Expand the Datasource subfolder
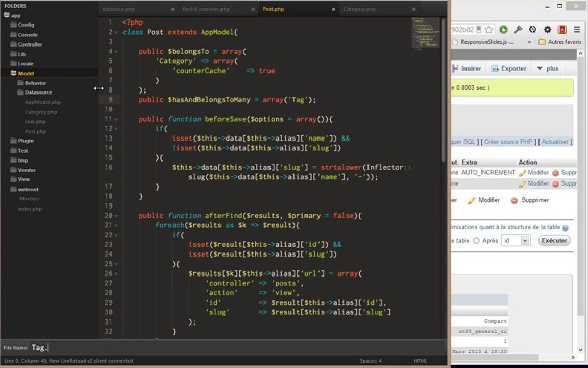The width and height of the screenshot is (588, 368). [x=35, y=93]
